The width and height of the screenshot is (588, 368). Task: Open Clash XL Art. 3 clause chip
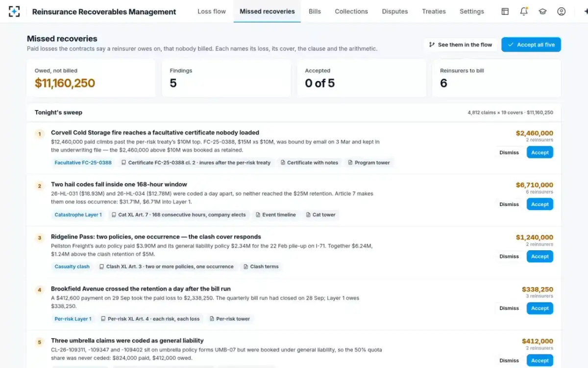[167, 266]
